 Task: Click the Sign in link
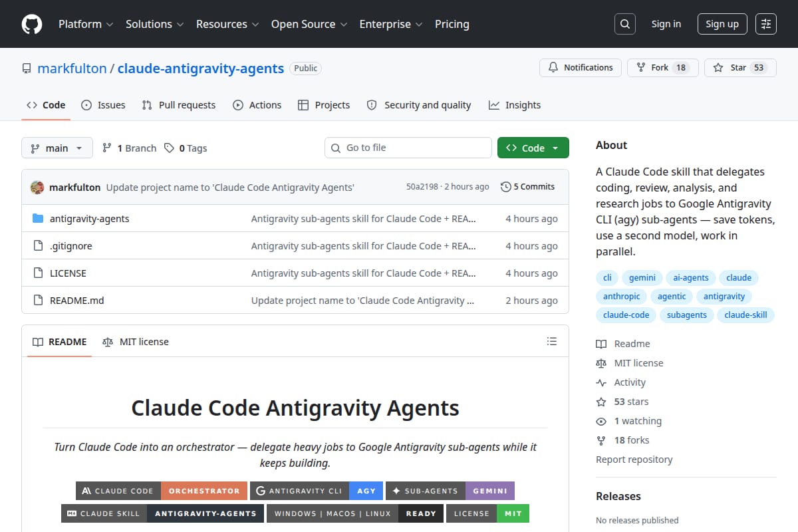[666, 24]
